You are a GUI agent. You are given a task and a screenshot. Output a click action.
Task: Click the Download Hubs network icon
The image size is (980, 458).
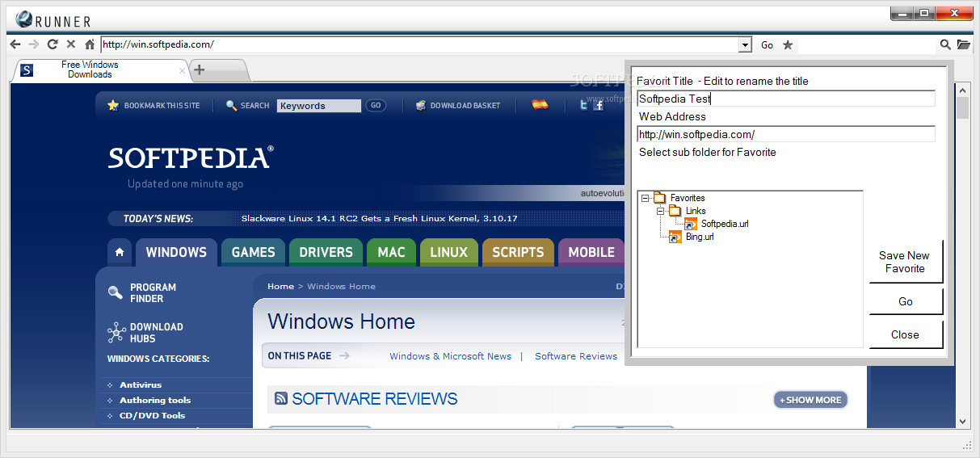[x=116, y=332]
